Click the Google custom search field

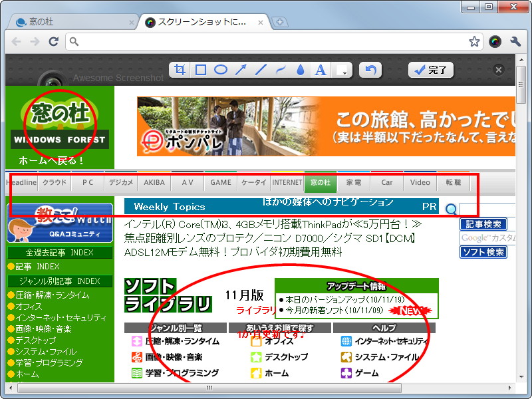click(x=487, y=238)
